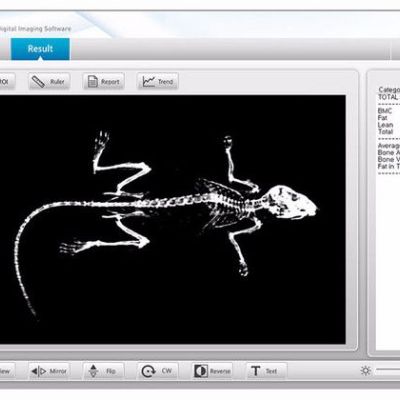The height and width of the screenshot is (400, 400).
Task: Flip the image vertically
Action: (x=103, y=371)
